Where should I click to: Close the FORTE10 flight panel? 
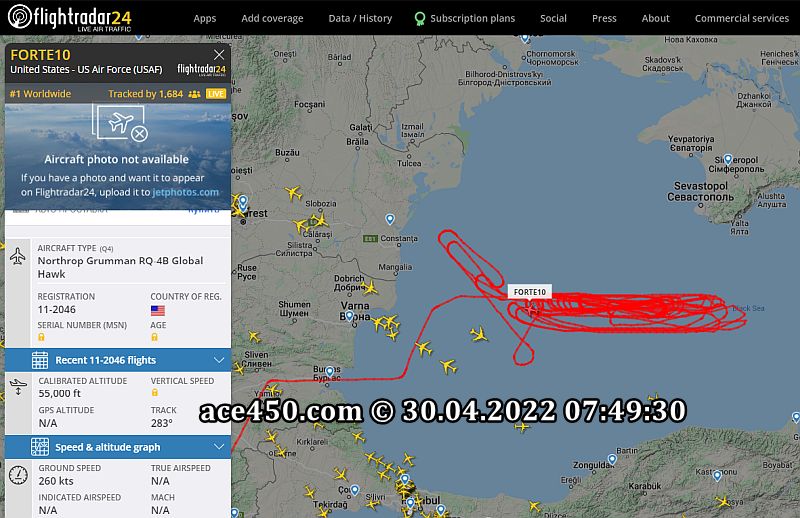click(219, 55)
